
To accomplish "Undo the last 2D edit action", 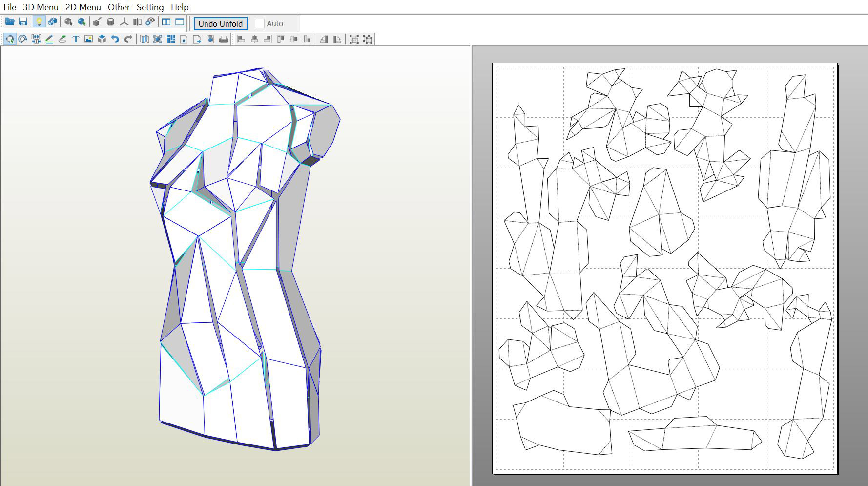I will coord(115,39).
